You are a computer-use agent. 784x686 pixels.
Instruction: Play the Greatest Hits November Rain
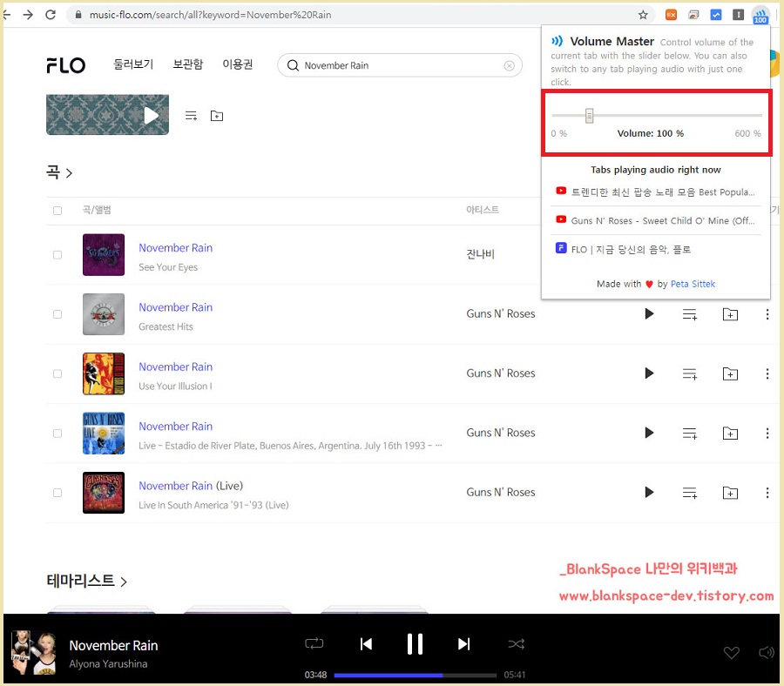click(x=649, y=313)
